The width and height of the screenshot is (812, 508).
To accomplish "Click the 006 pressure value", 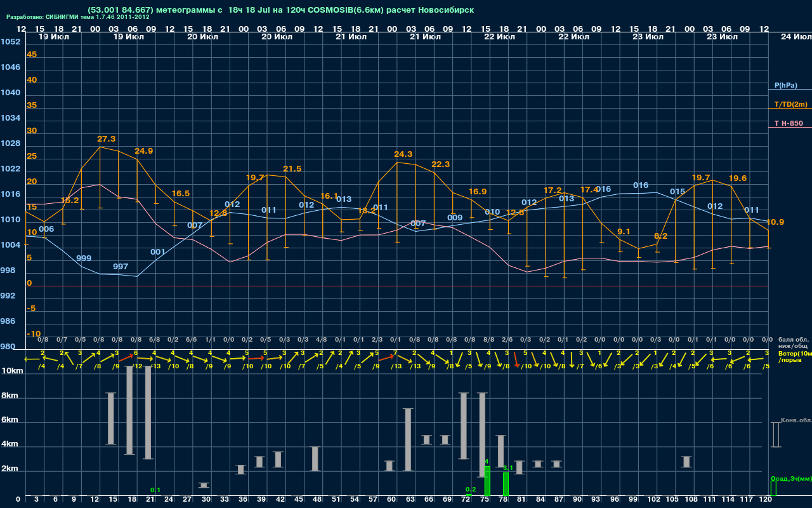I will pos(46,229).
